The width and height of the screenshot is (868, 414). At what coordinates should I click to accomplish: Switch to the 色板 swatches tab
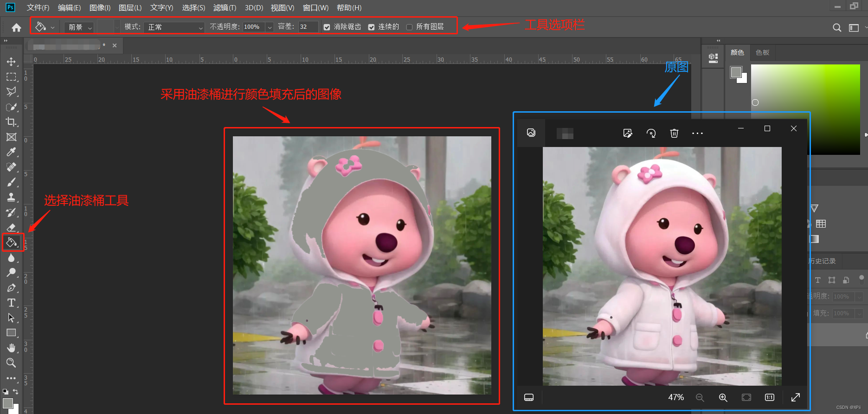point(762,52)
